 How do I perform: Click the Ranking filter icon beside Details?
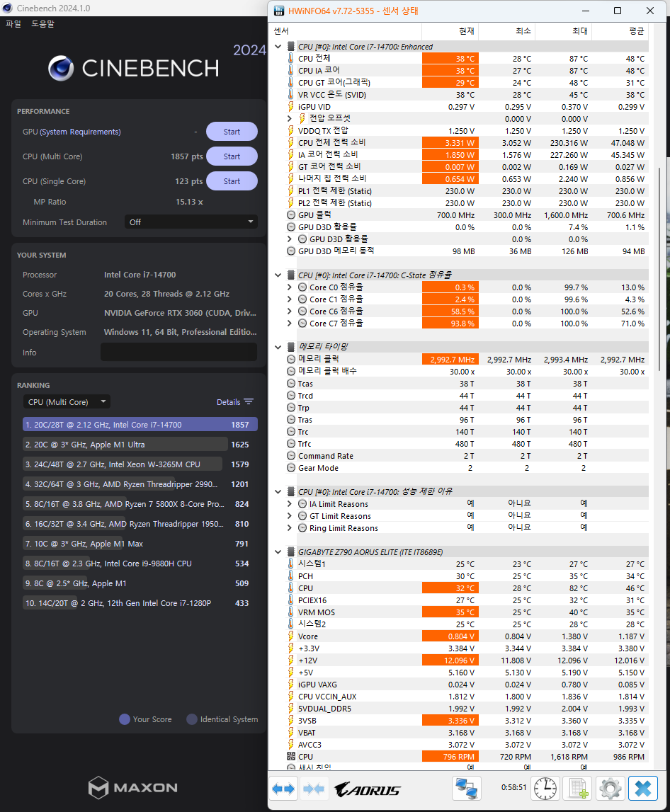coord(249,402)
